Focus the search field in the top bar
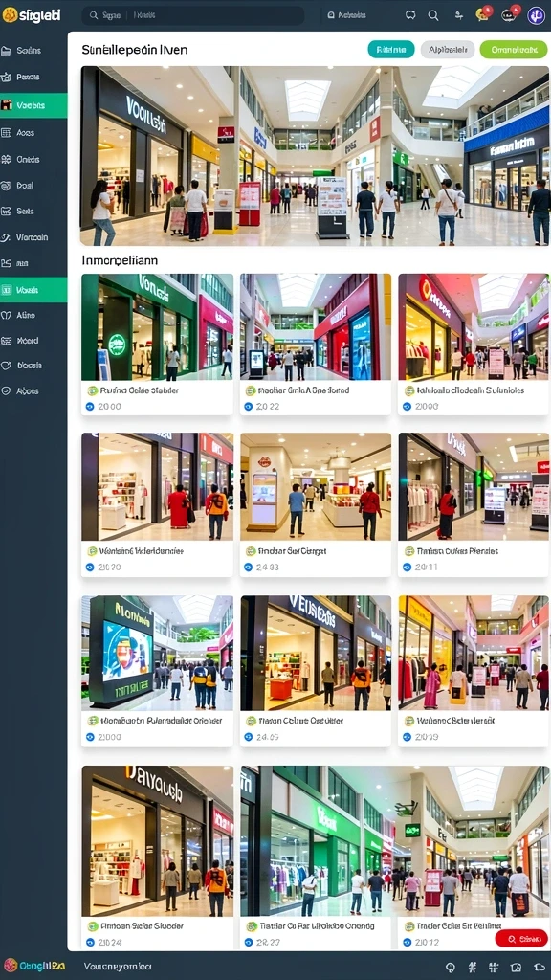 (193, 15)
